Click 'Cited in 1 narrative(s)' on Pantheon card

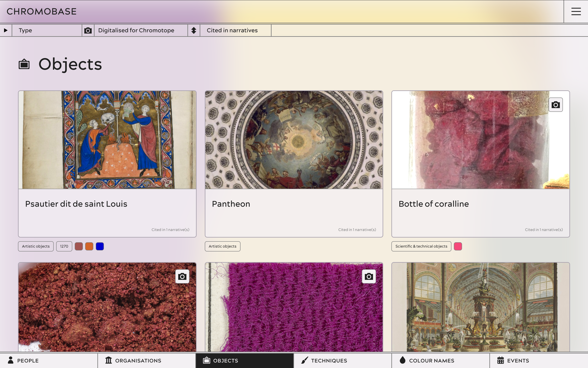[357, 230]
